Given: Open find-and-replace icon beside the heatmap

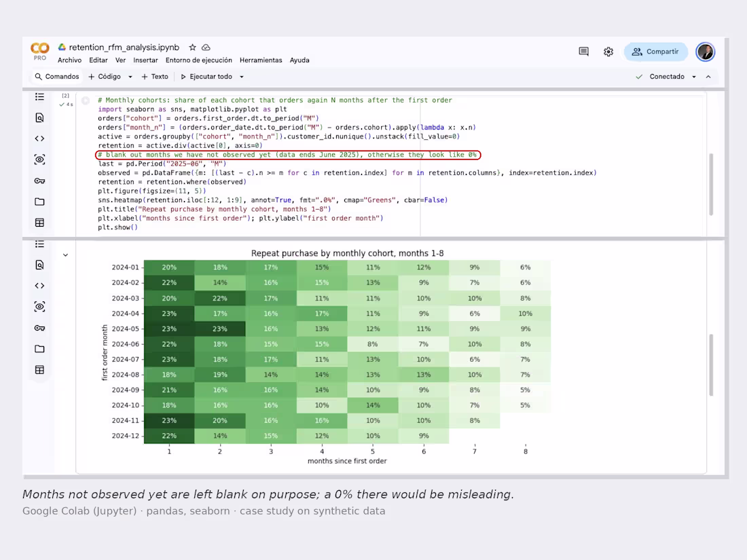Looking at the screenshot, I should (39, 265).
